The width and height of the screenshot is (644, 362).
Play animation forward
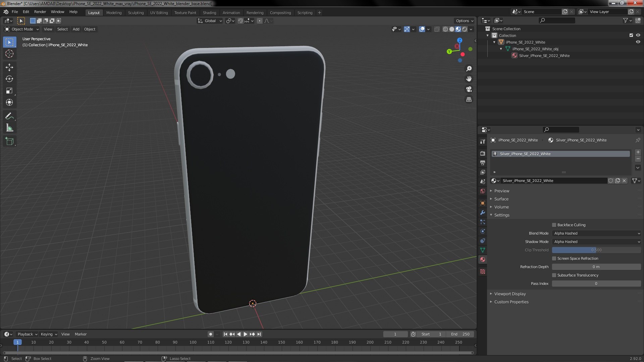(x=245, y=334)
